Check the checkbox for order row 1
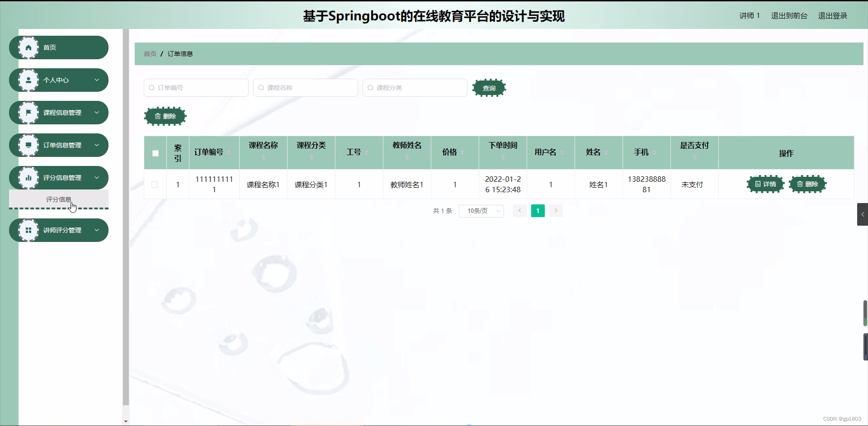The width and height of the screenshot is (868, 426). pos(154,184)
